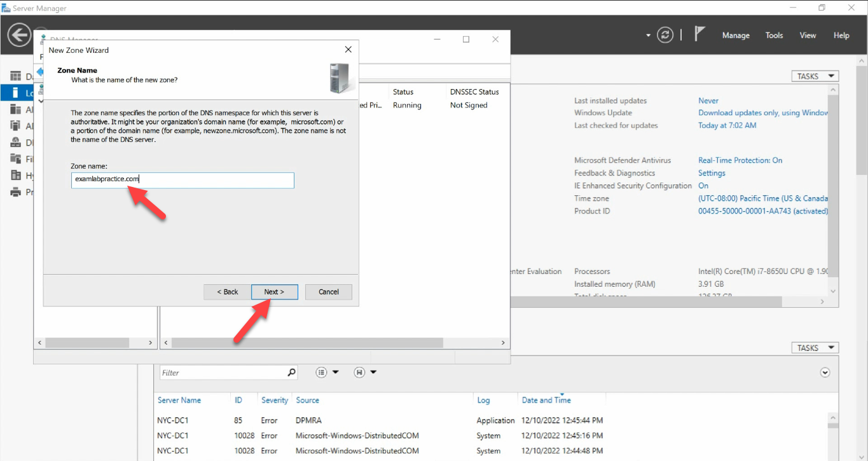Open the Pacific Time zone link
Image resolution: width=868 pixels, height=461 pixels.
tap(763, 198)
